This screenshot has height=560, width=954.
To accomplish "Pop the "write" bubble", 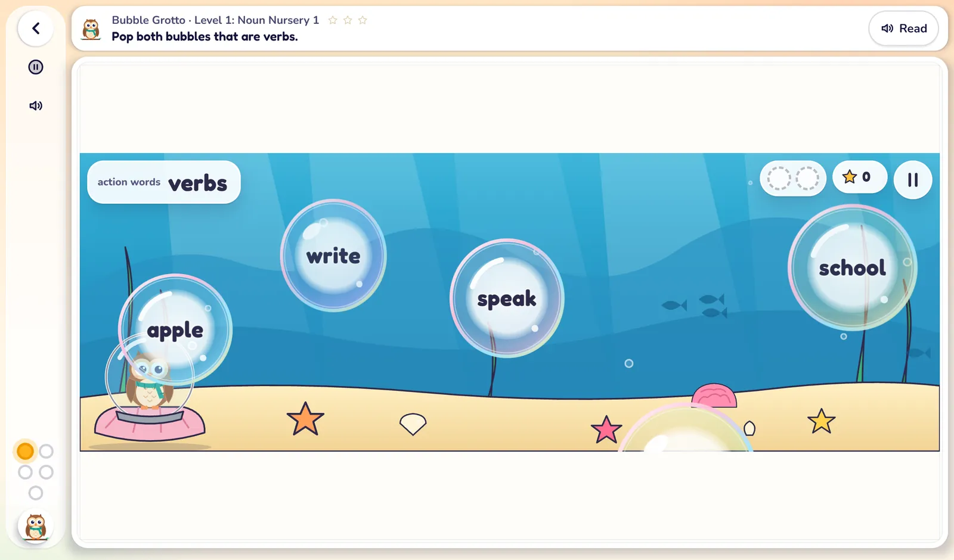I will point(333,256).
